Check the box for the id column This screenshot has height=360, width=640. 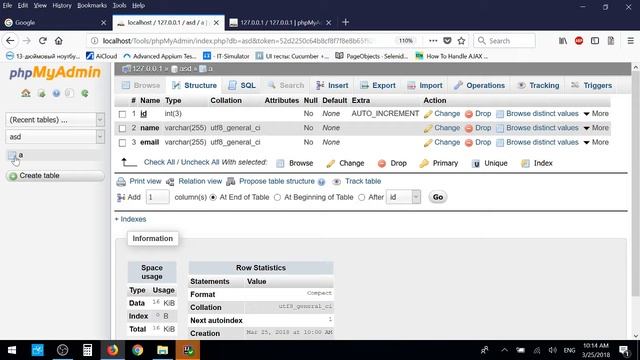[122, 114]
